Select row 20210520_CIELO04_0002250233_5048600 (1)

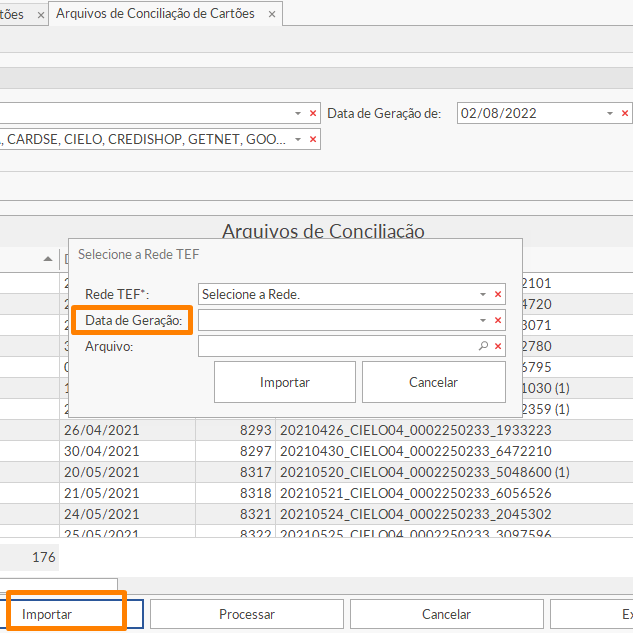[x=424, y=472]
